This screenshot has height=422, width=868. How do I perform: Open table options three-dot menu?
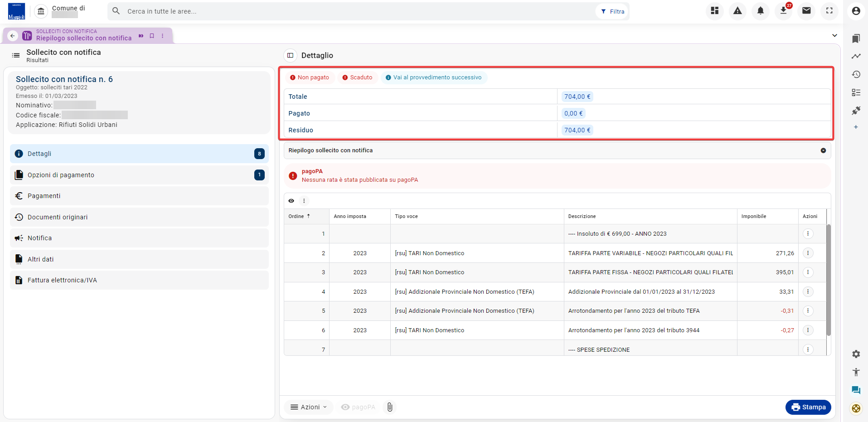tap(304, 201)
